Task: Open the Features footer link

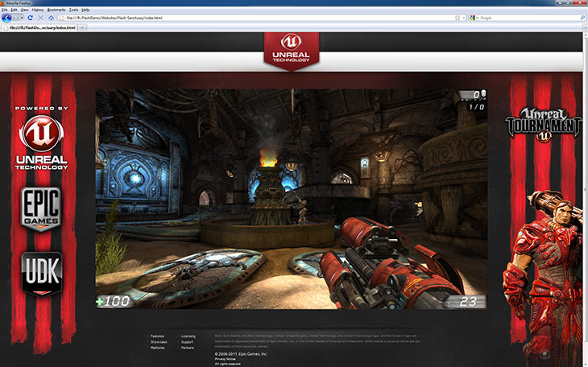Action: tap(157, 336)
